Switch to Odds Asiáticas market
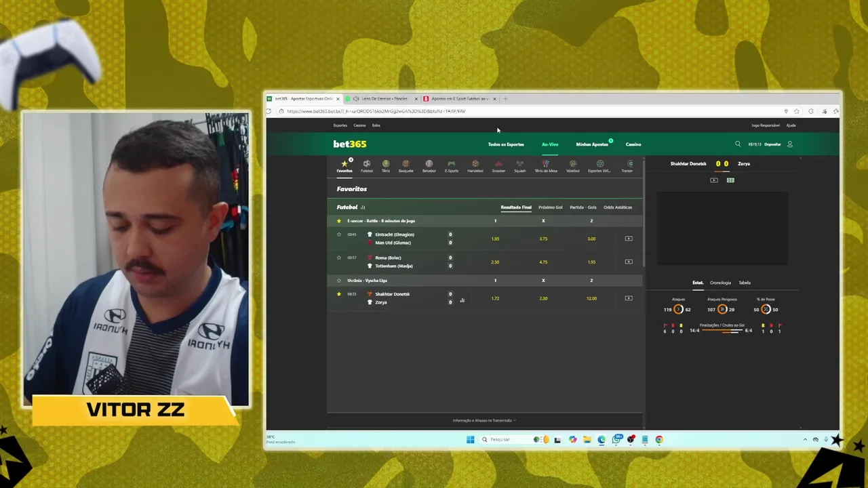 [618, 207]
